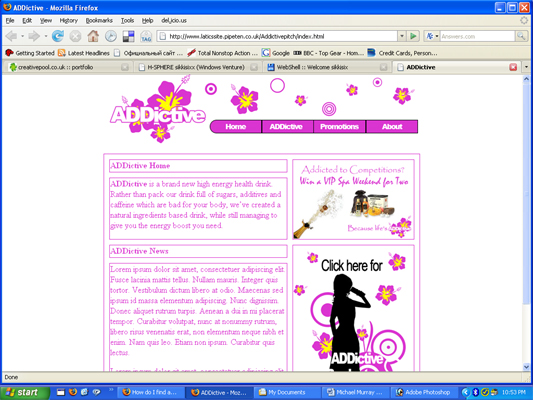Image resolution: width=533 pixels, height=400 pixels.
Task: Click the History clock icon
Action: pos(111,36)
